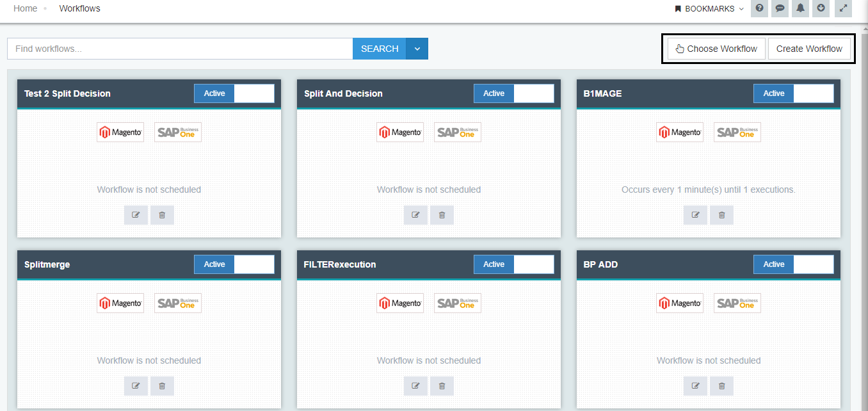The height and width of the screenshot is (411, 868).
Task: Click the help question mark icon
Action: click(759, 8)
